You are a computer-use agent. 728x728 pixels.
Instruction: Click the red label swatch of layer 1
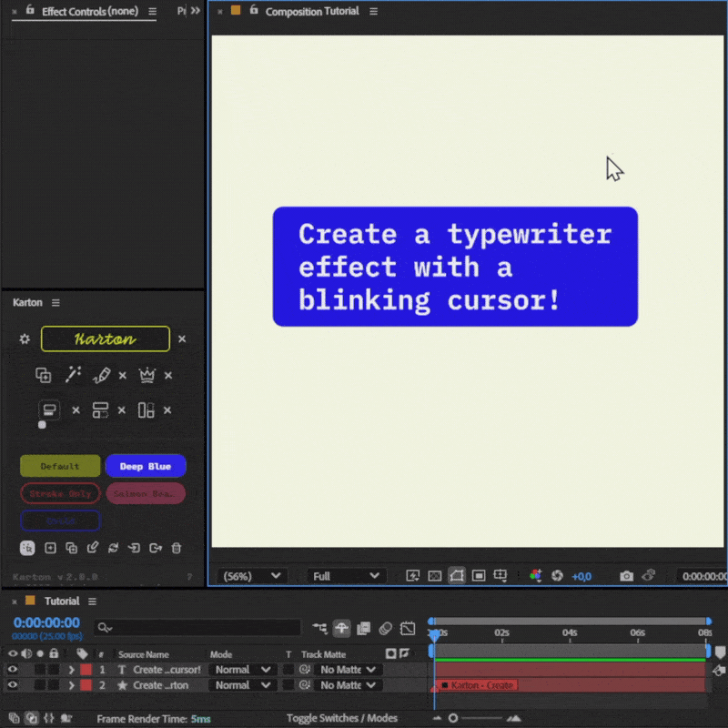click(86, 669)
